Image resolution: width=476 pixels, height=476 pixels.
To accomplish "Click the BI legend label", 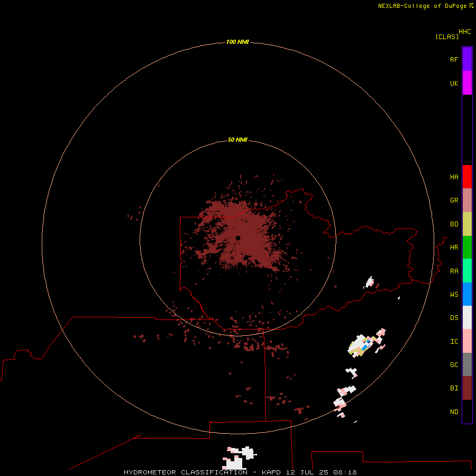I will pos(454,388).
